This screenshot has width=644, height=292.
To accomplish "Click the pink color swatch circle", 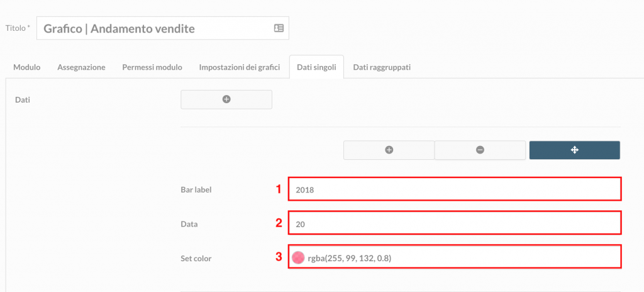I will click(x=297, y=257).
